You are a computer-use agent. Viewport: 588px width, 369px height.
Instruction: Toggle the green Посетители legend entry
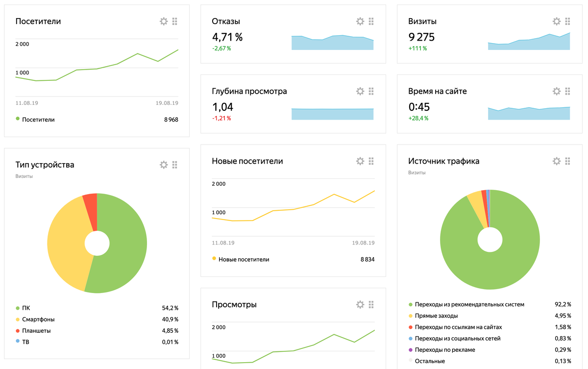(35, 119)
